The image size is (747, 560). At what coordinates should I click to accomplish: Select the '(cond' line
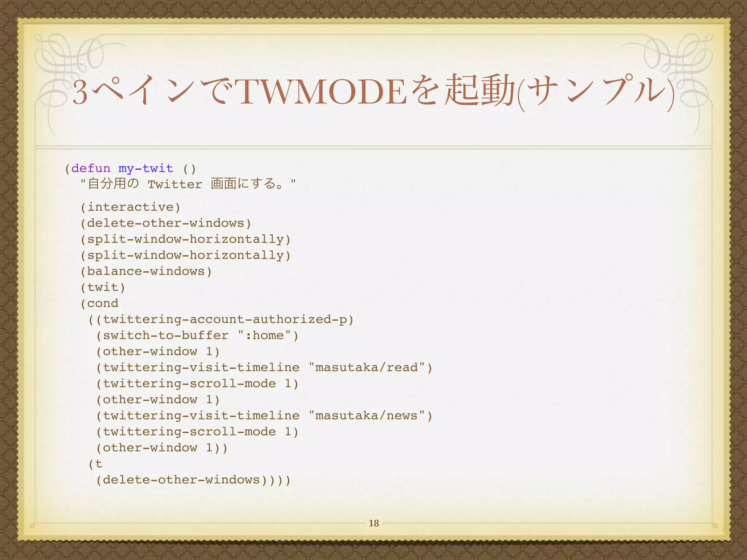100,303
